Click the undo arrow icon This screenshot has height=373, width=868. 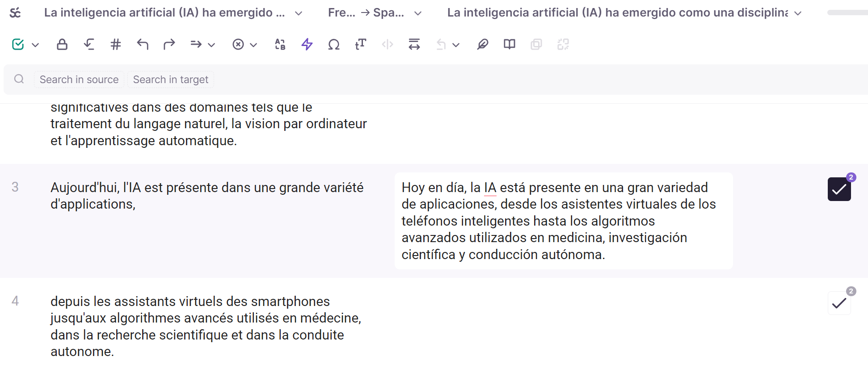point(143,44)
